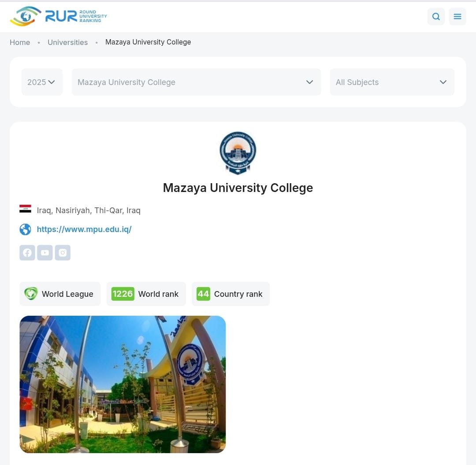Go to Home in breadcrumb
This screenshot has height=465, width=476.
(20, 42)
